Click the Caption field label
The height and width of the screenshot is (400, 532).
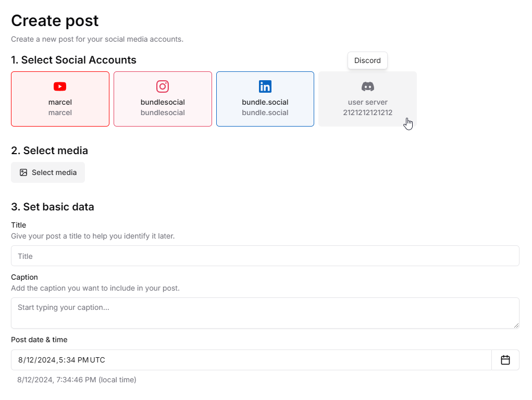[x=24, y=277]
